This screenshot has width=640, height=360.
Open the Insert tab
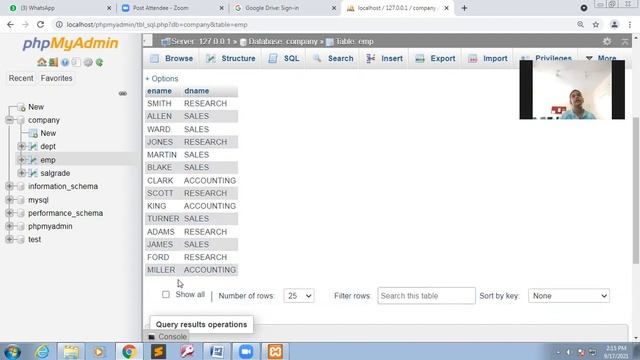[384, 58]
